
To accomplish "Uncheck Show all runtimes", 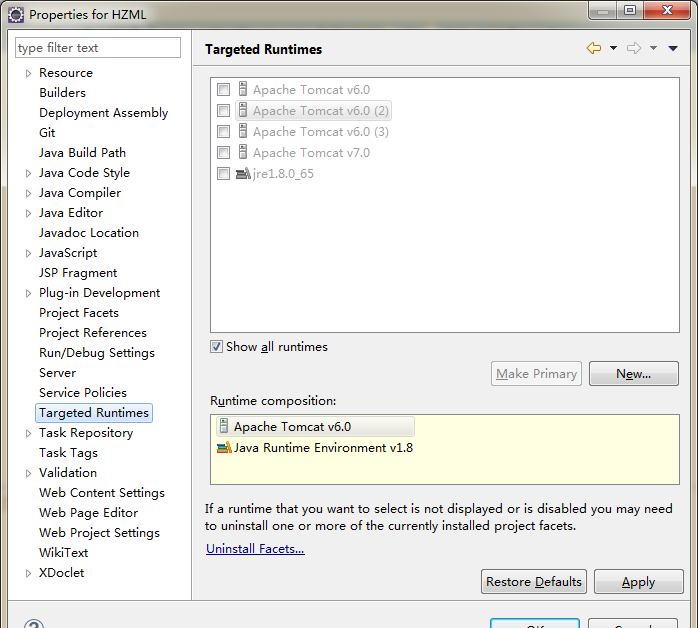I will click(216, 347).
